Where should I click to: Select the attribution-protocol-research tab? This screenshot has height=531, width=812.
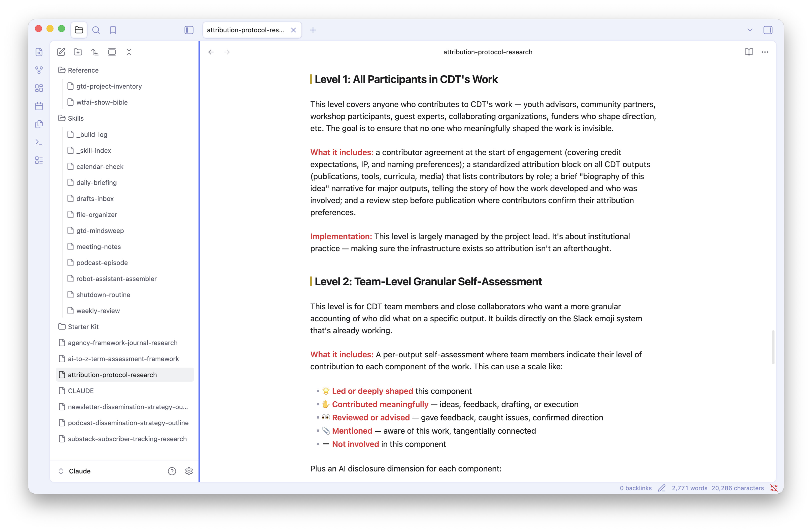tap(245, 30)
